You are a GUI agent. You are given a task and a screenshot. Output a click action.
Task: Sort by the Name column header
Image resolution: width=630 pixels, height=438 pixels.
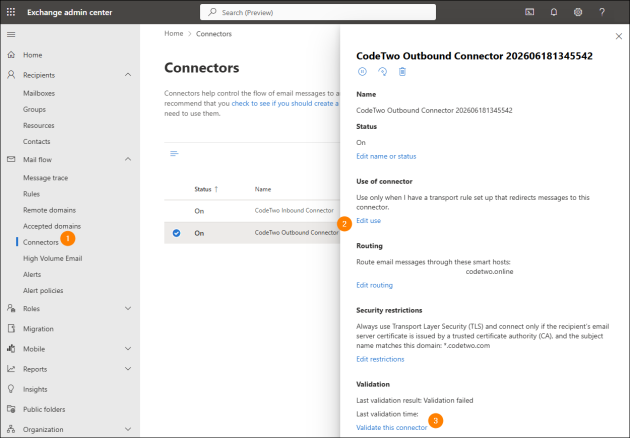(263, 189)
